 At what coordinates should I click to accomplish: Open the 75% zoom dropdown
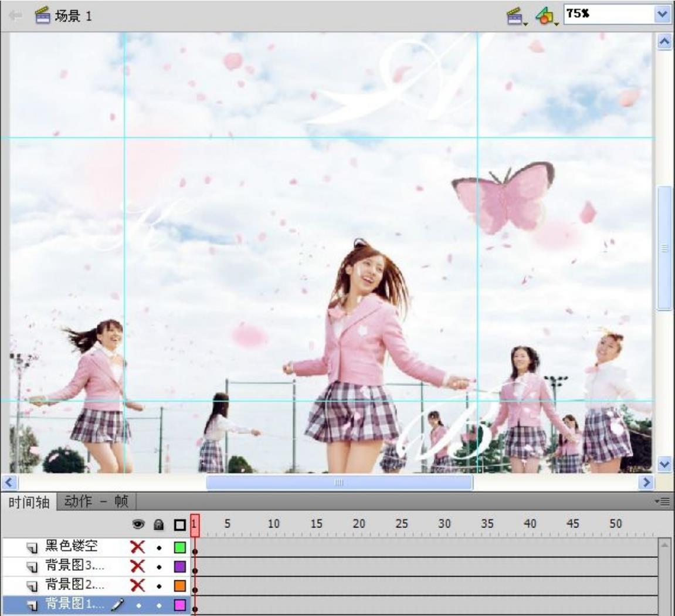pyautogui.click(x=662, y=15)
